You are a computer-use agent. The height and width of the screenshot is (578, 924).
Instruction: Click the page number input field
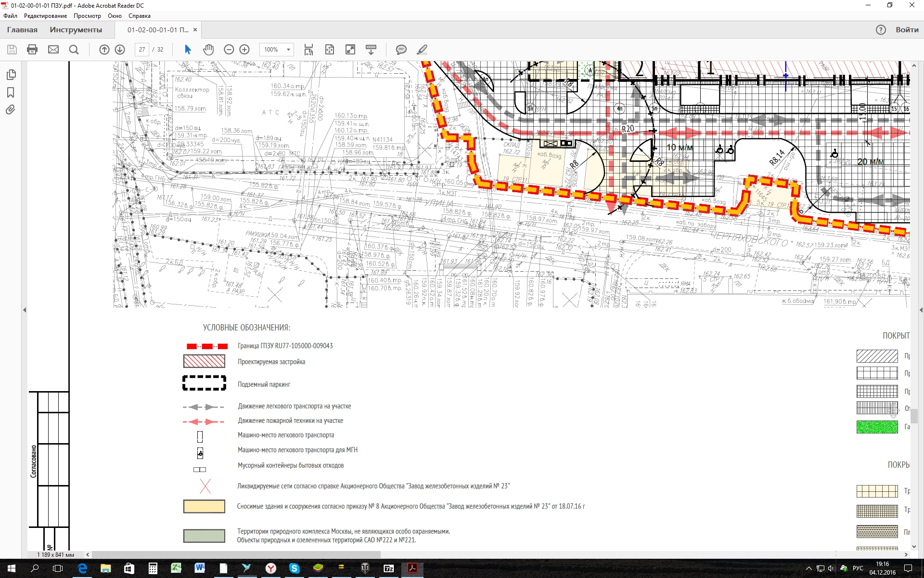[x=142, y=50]
